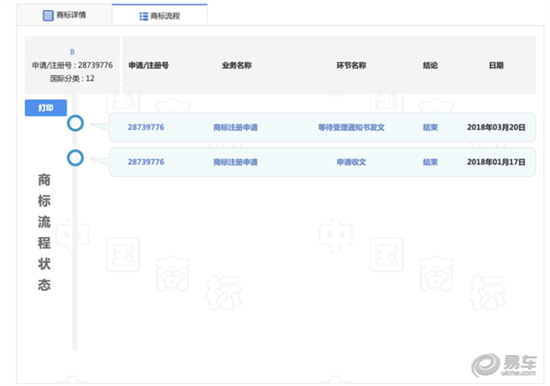Click the 结论 column header
The height and width of the screenshot is (386, 550).
click(430, 65)
